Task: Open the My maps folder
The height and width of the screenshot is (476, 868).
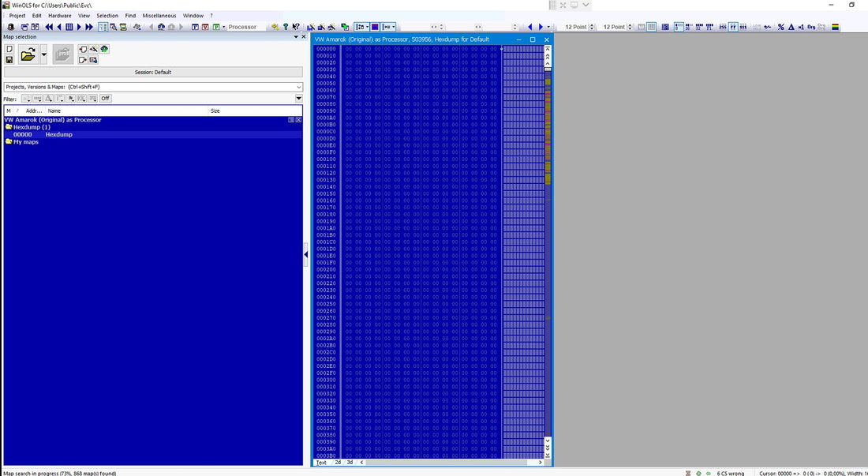Action: click(x=25, y=142)
